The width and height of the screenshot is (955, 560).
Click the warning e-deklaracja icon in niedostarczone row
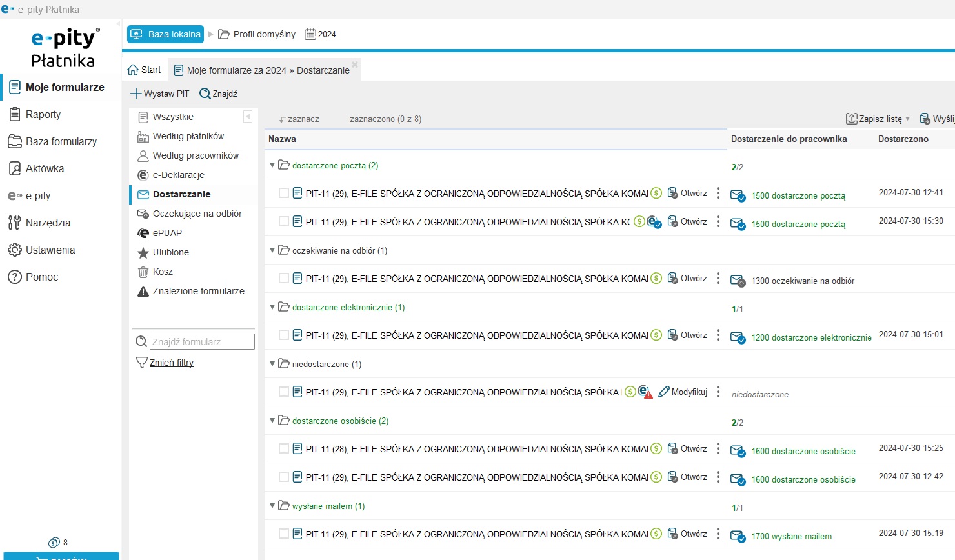[x=645, y=392]
